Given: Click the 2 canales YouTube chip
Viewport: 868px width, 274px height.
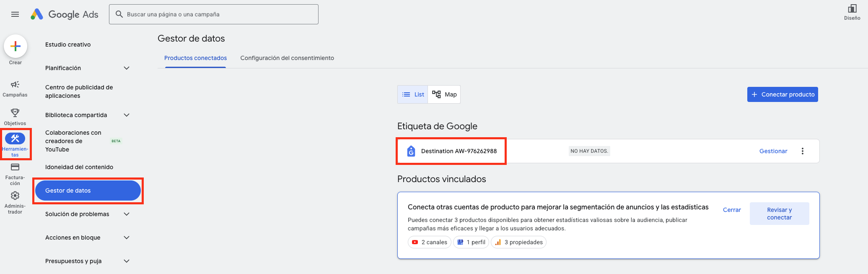Looking at the screenshot, I should tap(430, 242).
